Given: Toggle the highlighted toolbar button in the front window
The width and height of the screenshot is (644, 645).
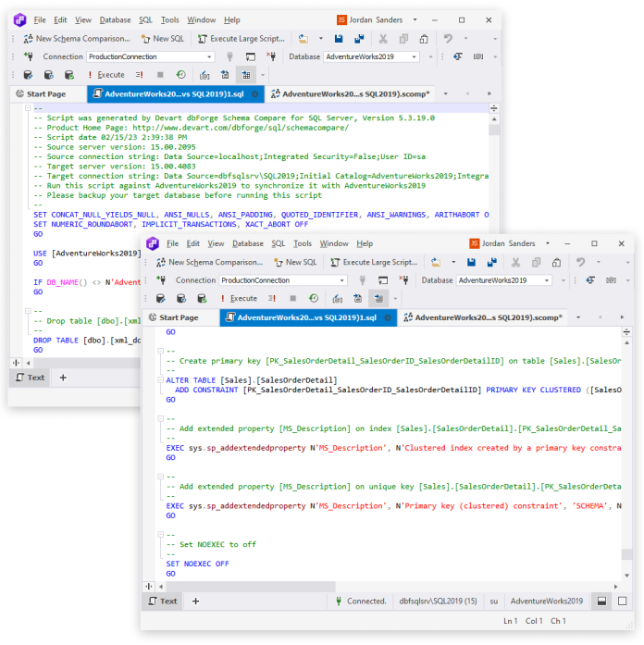Looking at the screenshot, I should tap(379, 298).
